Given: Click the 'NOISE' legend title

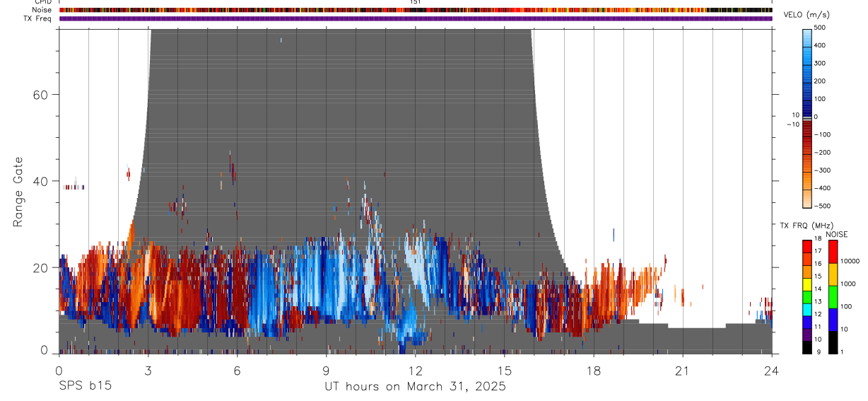Looking at the screenshot, I should (x=837, y=234).
